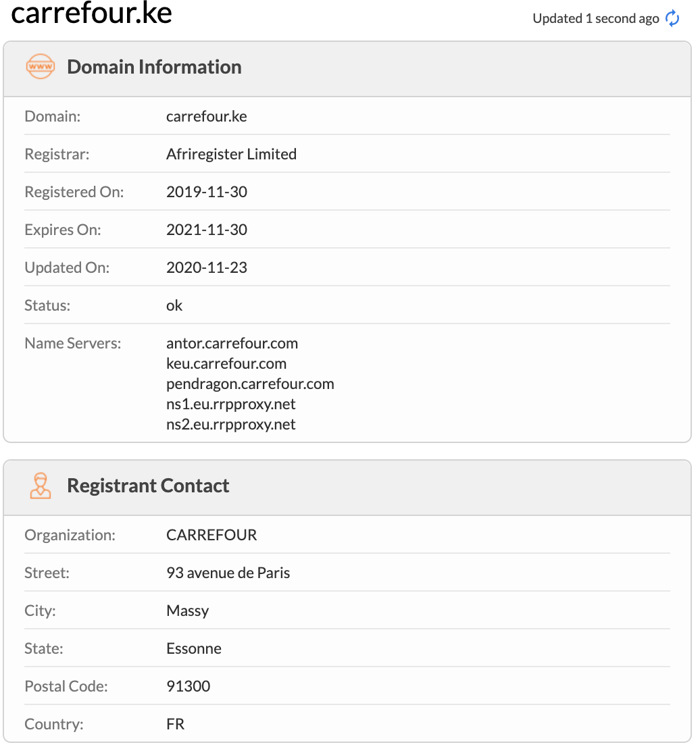Viewport: 700px width, 751px height.
Task: Click the orange registrant person icon
Action: [41, 486]
